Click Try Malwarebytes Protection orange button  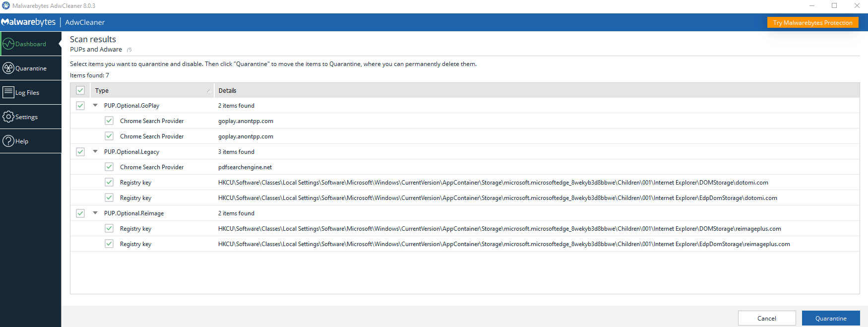tap(812, 23)
